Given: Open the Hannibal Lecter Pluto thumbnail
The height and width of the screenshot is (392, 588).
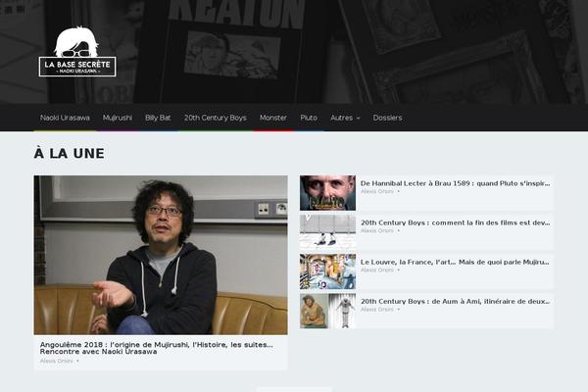Looking at the screenshot, I should [x=327, y=193].
